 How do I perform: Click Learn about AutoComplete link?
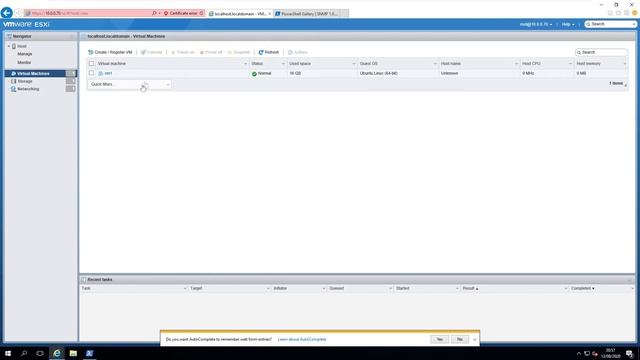tap(302, 340)
